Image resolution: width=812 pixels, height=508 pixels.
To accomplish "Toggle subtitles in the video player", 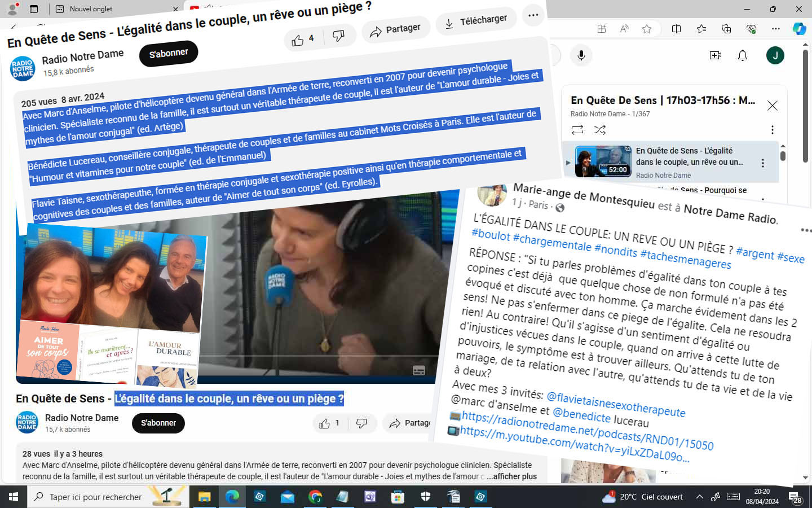I will pos(419,370).
